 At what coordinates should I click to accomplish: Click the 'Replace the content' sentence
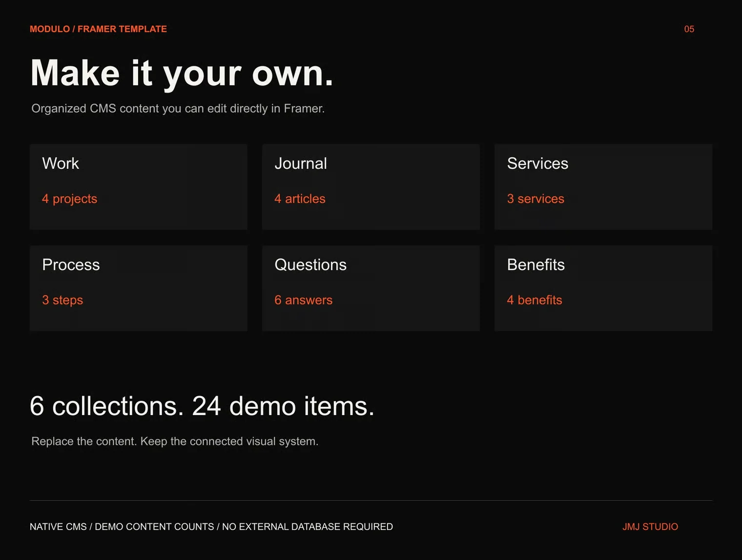coord(175,441)
